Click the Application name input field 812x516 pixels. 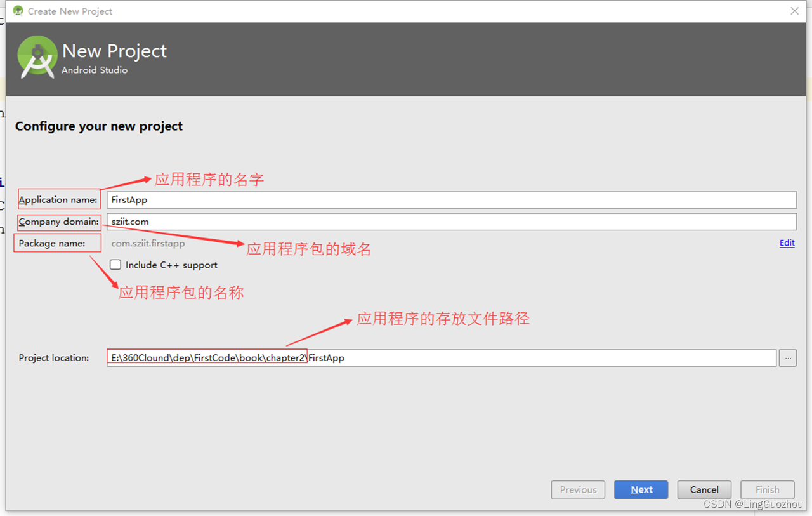point(451,200)
